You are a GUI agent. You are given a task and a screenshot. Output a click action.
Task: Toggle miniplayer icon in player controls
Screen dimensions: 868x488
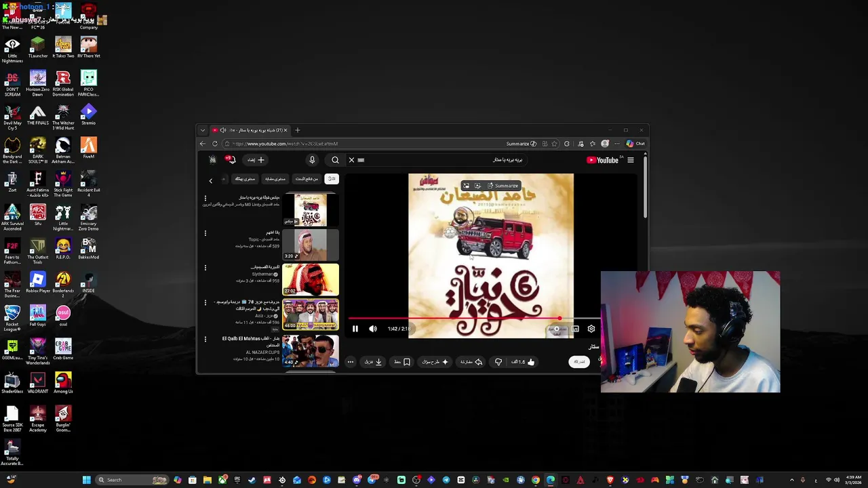pos(575,329)
